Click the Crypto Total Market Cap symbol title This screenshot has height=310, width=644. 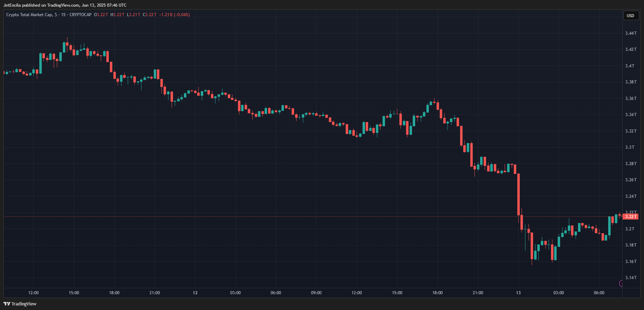click(29, 15)
